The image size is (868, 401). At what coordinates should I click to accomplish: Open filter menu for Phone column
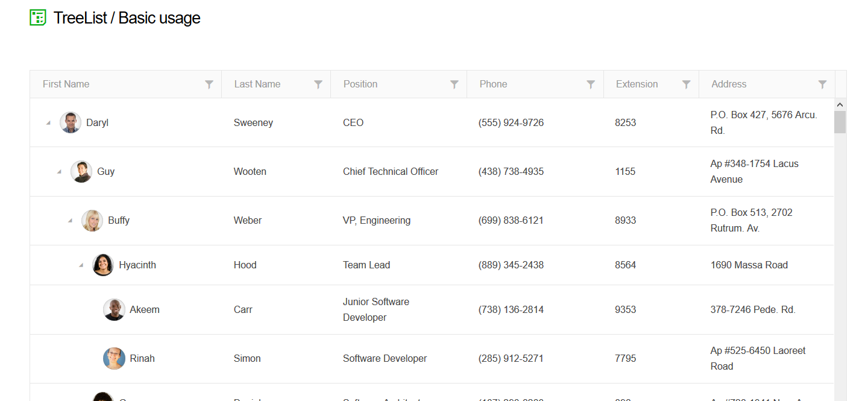591,84
